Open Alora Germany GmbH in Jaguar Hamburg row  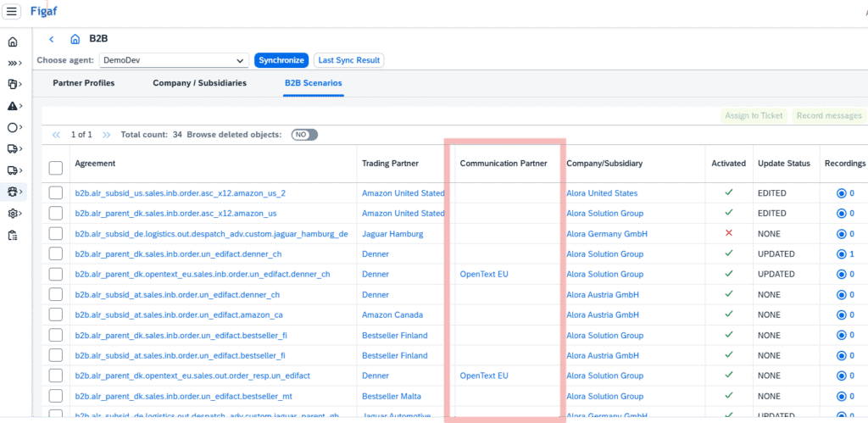607,234
